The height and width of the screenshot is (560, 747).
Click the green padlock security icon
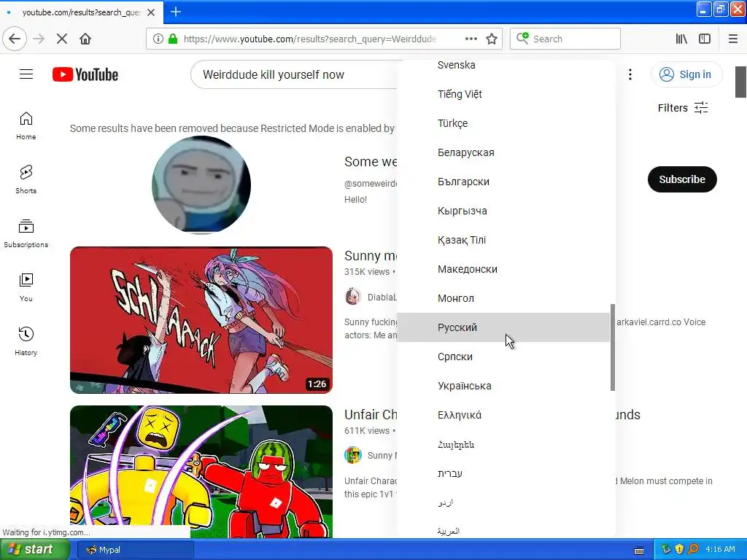172,39
